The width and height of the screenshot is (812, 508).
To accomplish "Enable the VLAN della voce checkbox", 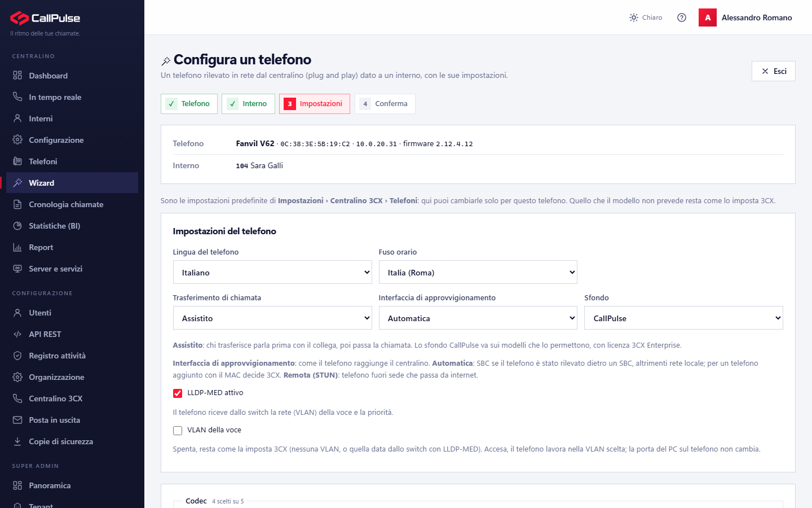I will pyautogui.click(x=178, y=431).
